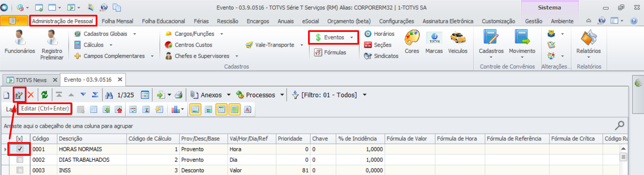Check the checkbox for row 0002

(20, 160)
